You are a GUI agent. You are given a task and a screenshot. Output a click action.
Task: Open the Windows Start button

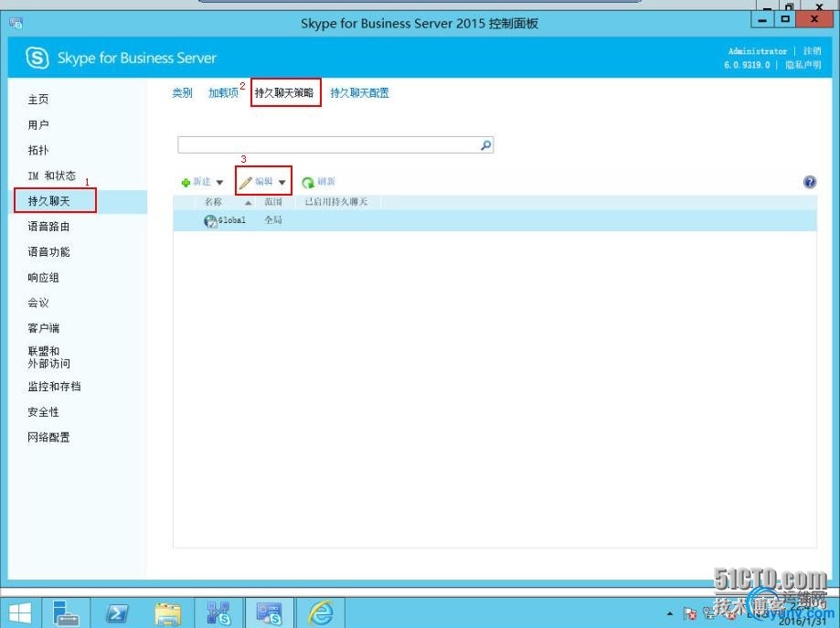20,613
